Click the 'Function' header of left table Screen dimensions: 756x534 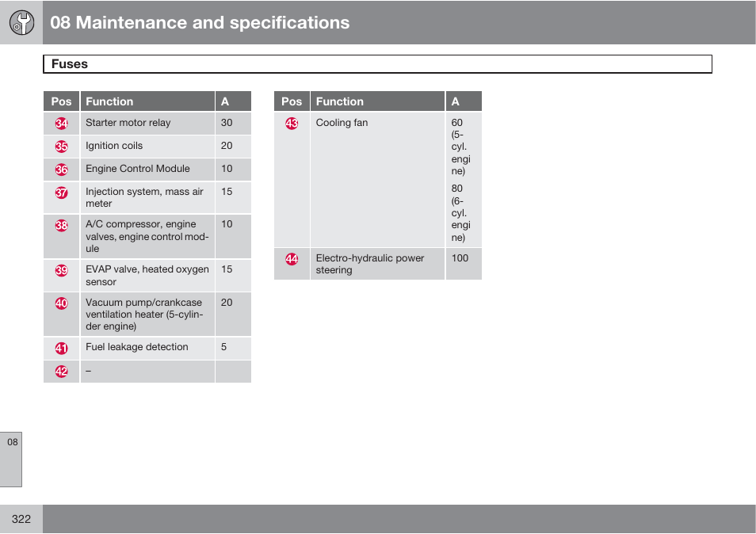109,101
